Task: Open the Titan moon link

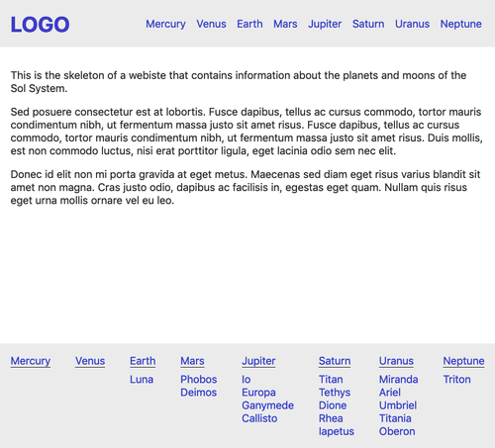Action: pos(331,380)
